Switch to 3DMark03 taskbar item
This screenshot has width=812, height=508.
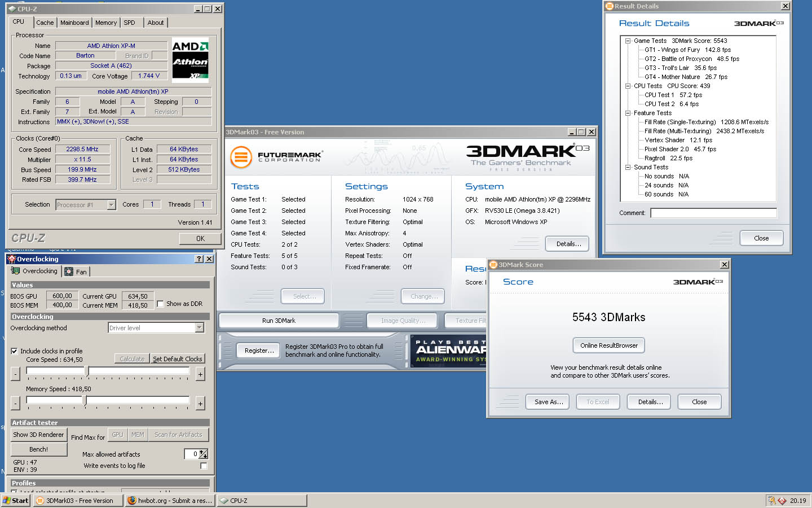(78, 501)
